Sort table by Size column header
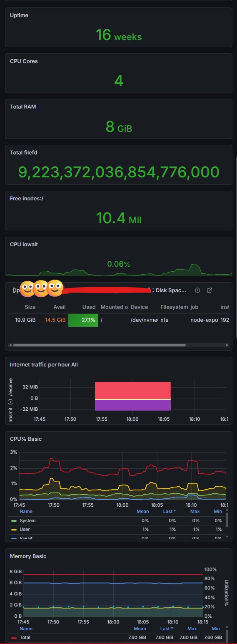Viewport: 237px width, 644px height. click(x=30, y=307)
